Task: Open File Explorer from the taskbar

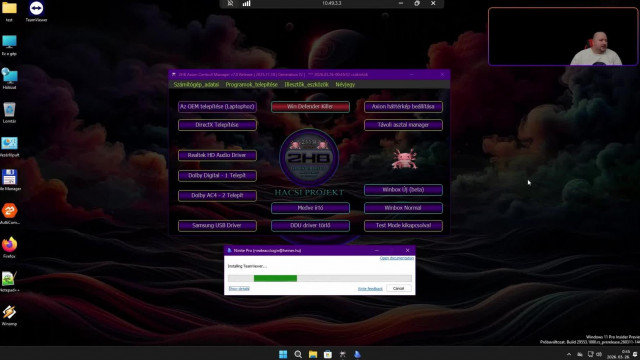Action: (x=313, y=354)
